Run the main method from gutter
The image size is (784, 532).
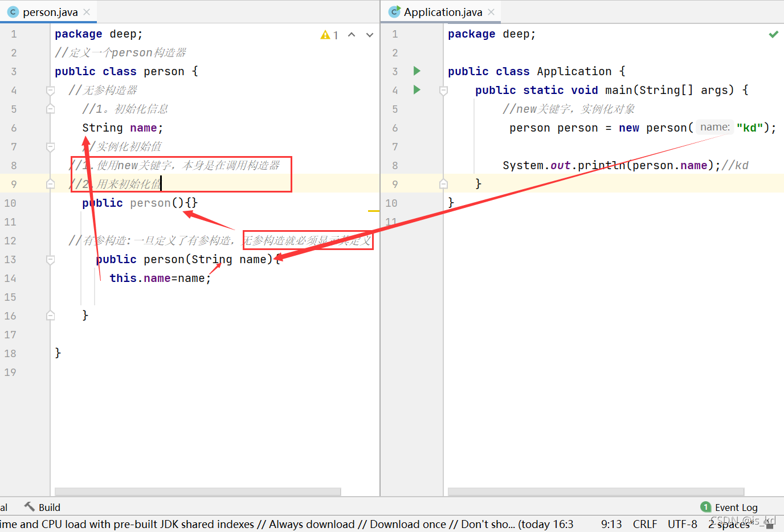416,90
